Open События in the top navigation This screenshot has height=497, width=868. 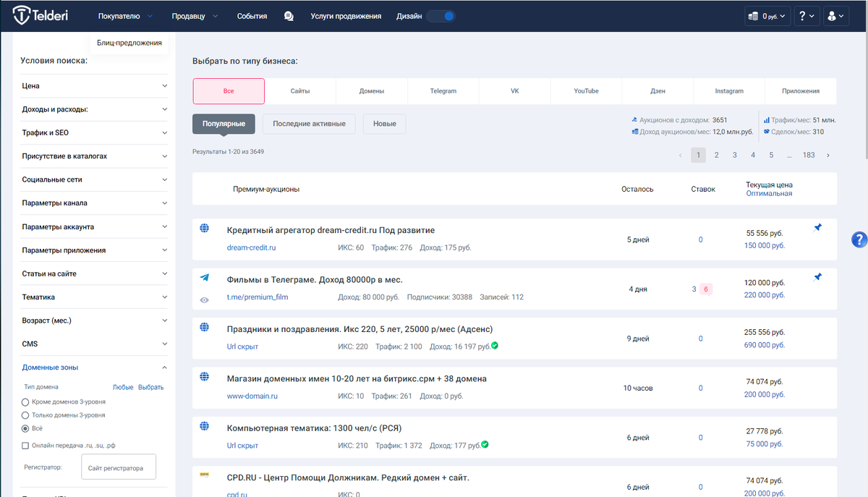(x=252, y=16)
